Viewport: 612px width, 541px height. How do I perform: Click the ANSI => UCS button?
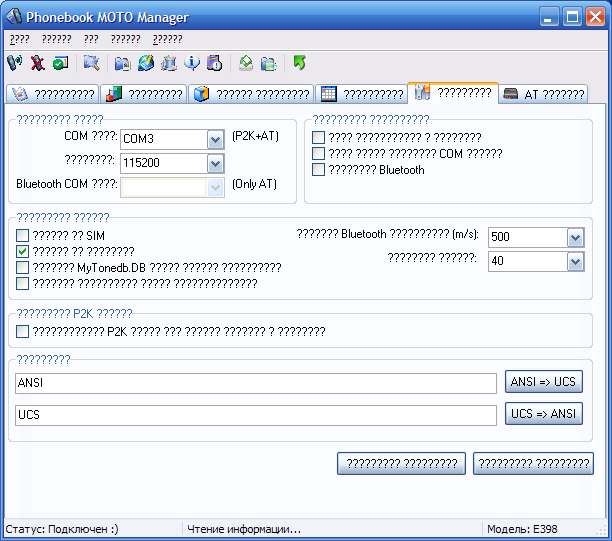[544, 381]
